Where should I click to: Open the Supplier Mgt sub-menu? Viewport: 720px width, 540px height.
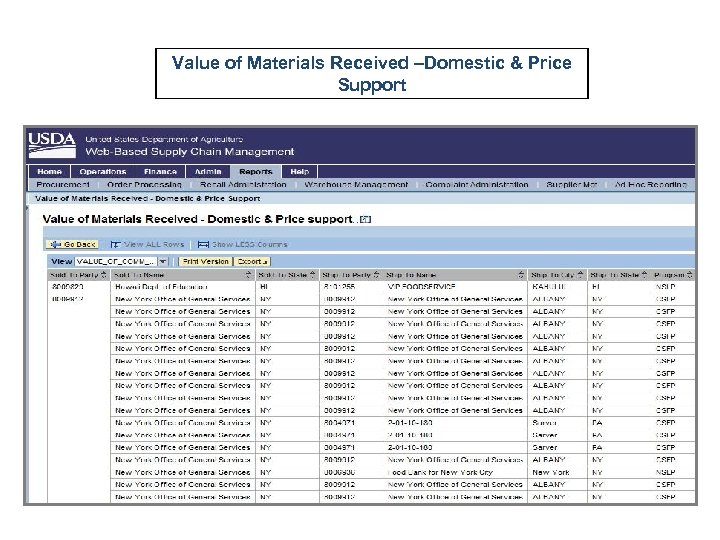[x=572, y=185]
